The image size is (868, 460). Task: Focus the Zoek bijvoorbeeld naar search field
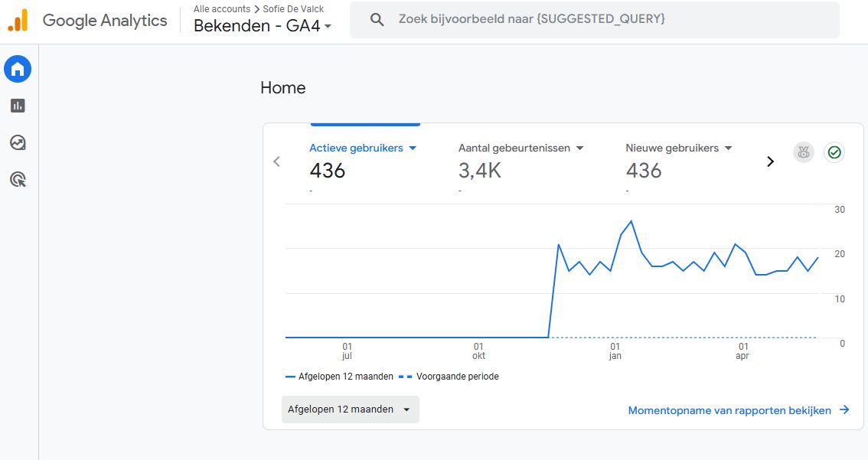click(x=595, y=19)
